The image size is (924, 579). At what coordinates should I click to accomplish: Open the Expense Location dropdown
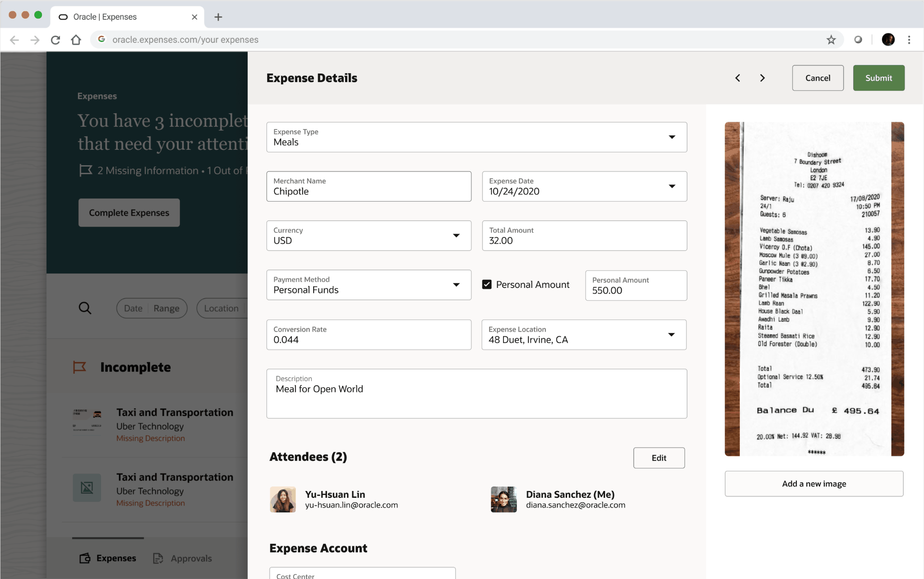coord(584,335)
